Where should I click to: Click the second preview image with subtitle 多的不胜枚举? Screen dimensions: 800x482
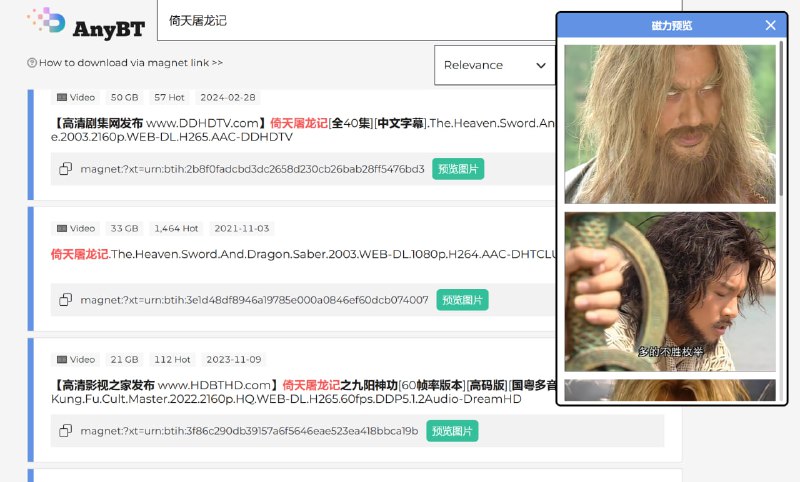pyautogui.click(x=670, y=292)
